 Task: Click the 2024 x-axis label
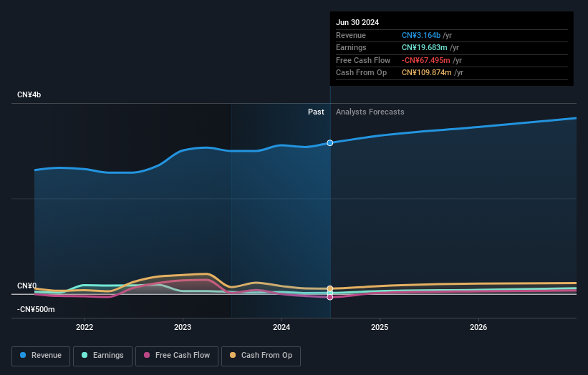281,328
